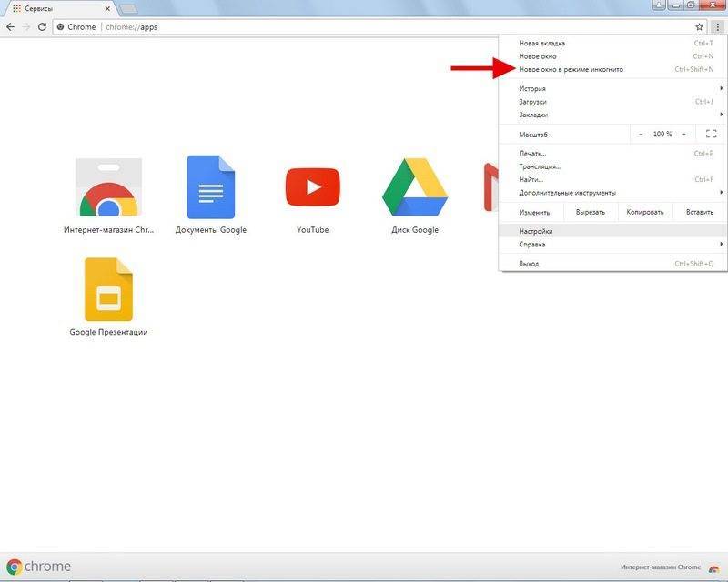728x582 pixels.
Task: Select Трансляция... in the menu
Action: tap(612, 166)
